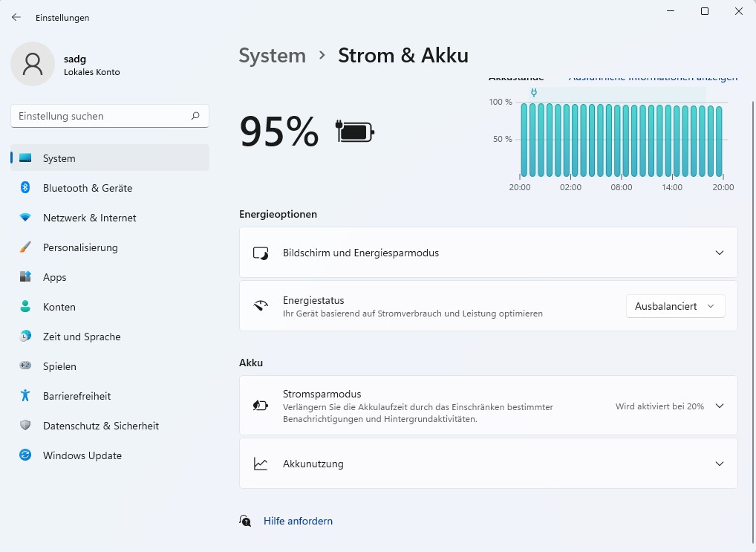Go to Spielen settings category
The height and width of the screenshot is (552, 756).
pyautogui.click(x=59, y=366)
